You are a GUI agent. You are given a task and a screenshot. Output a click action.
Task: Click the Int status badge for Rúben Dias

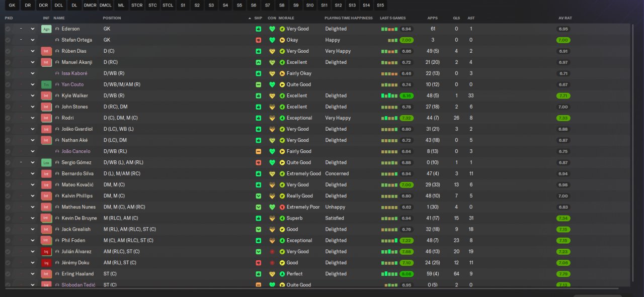(x=46, y=51)
